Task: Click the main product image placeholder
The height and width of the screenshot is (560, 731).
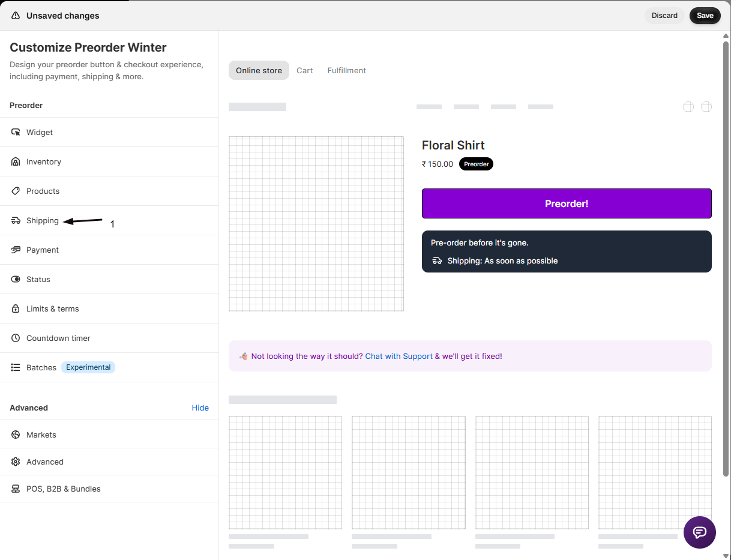Action: coord(316,224)
